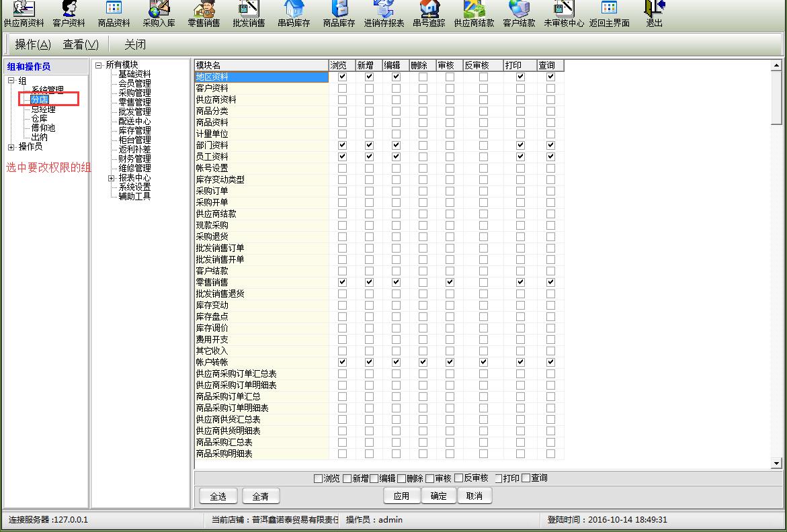Viewport: 787px width, 532px height.
Task: Enable the bottom 反审核 checkbox
Action: coord(459,479)
